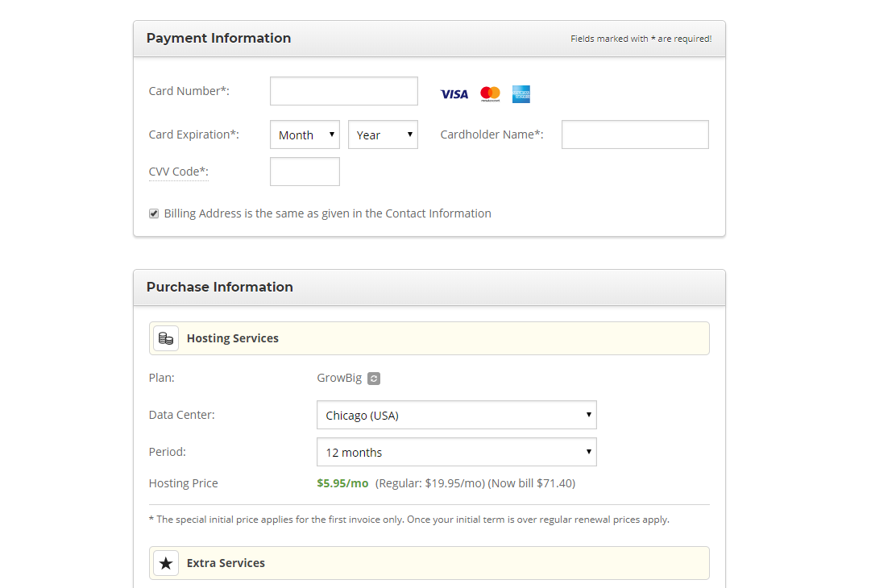The height and width of the screenshot is (588, 871).
Task: Click the Purchase Information panel heading
Action: click(x=219, y=287)
